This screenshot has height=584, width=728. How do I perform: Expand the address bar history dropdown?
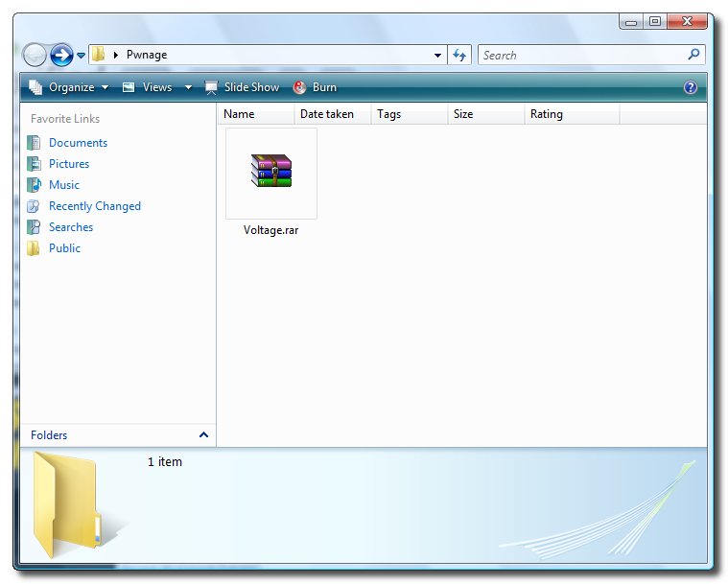[438, 56]
